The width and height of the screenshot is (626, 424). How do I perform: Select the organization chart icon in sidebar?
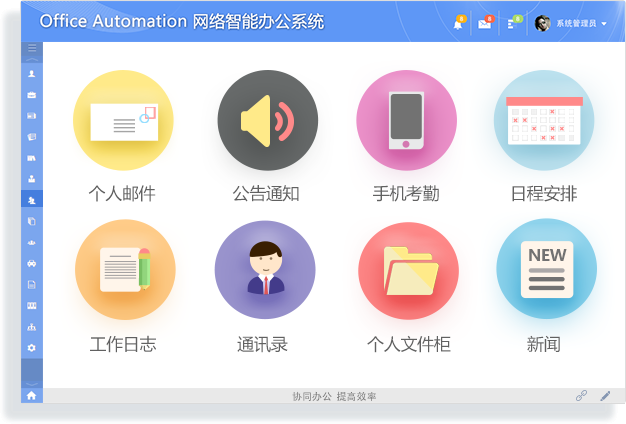(x=32, y=327)
